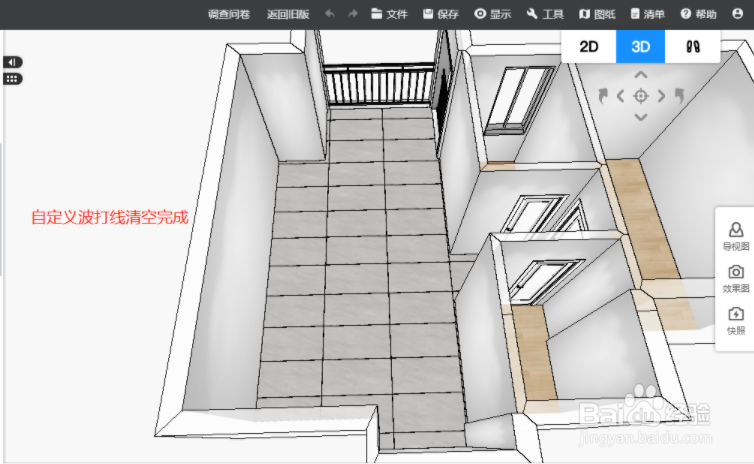The width and height of the screenshot is (754, 464).
Task: Click the redo arrow icon
Action: point(353,14)
